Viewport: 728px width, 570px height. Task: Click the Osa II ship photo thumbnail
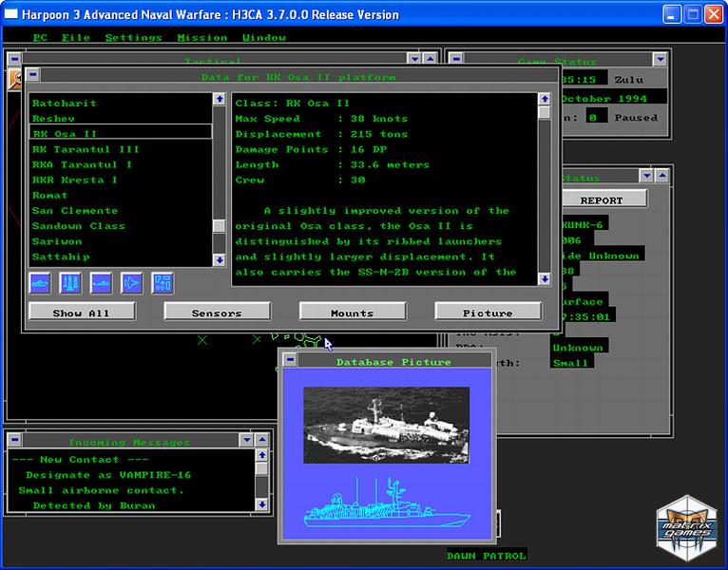coord(386,425)
